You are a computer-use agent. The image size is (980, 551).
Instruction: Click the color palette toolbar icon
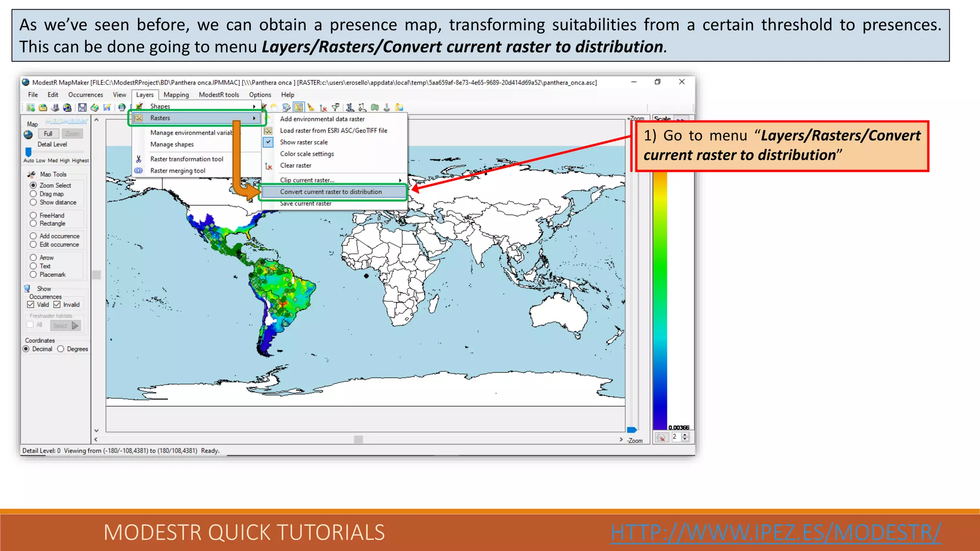coord(286,107)
